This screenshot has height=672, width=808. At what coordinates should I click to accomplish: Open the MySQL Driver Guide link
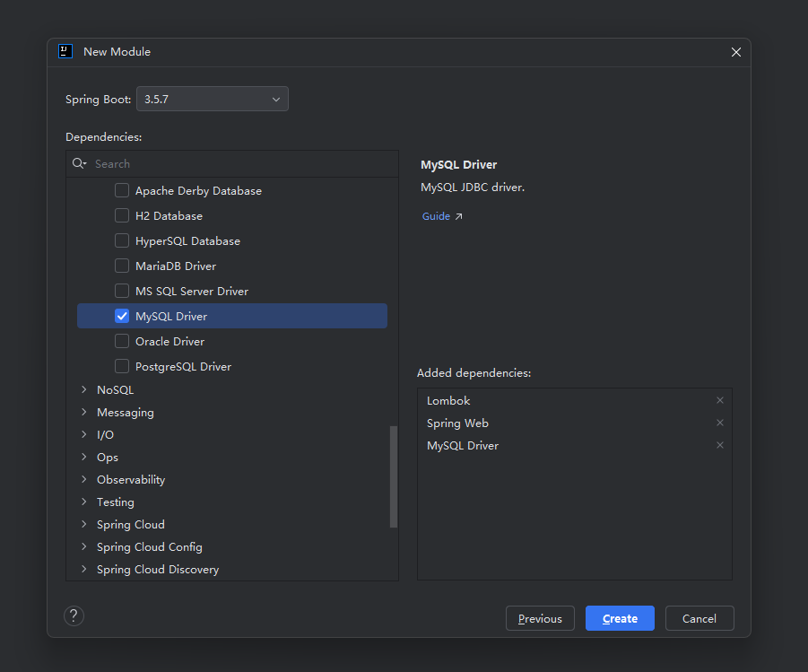click(x=436, y=216)
